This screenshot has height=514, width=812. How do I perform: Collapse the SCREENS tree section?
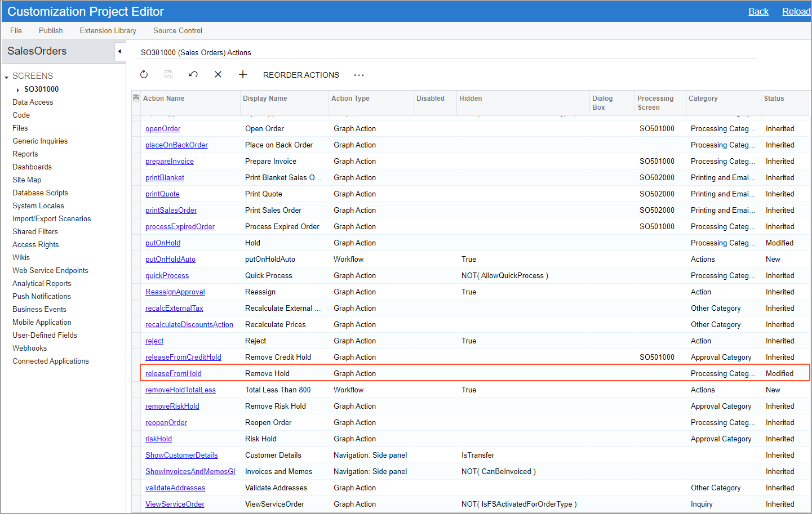tap(7, 77)
